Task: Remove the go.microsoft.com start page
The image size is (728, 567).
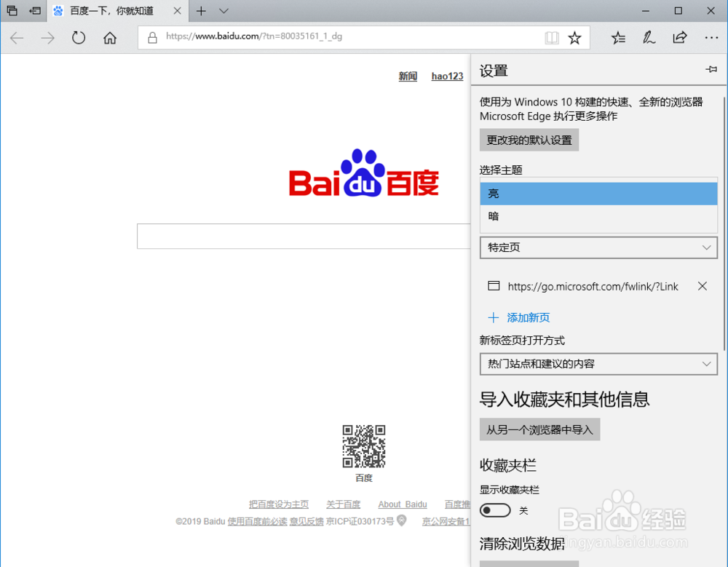Action: coord(703,286)
